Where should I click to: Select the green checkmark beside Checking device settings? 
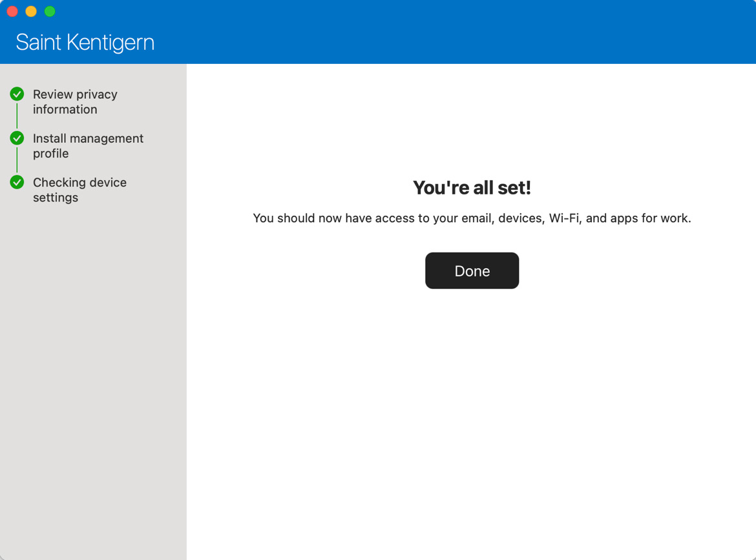[x=17, y=182]
